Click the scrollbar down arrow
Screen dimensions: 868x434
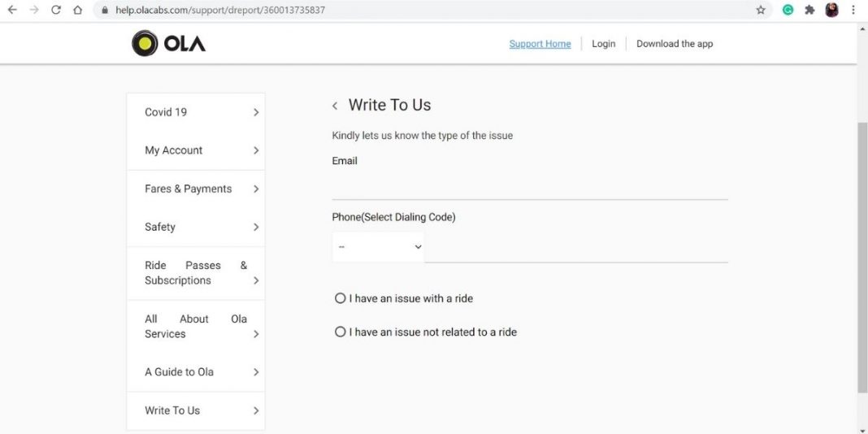[862, 430]
